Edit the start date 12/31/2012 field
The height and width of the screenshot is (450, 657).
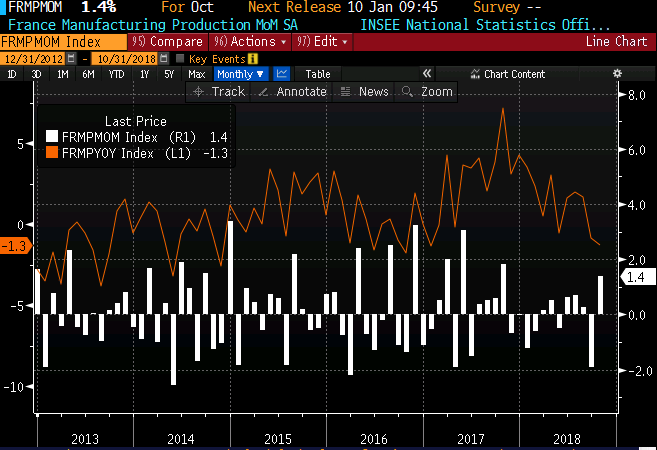pyautogui.click(x=33, y=59)
